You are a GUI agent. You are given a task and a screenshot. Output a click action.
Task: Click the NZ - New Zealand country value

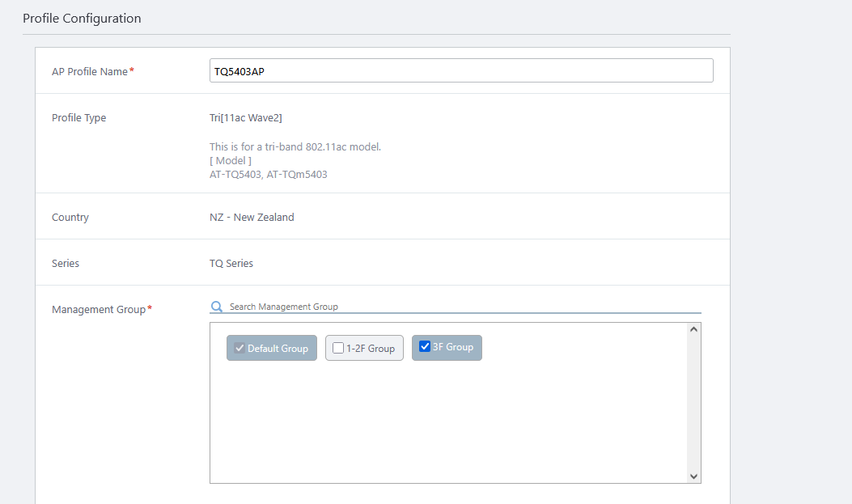252,217
